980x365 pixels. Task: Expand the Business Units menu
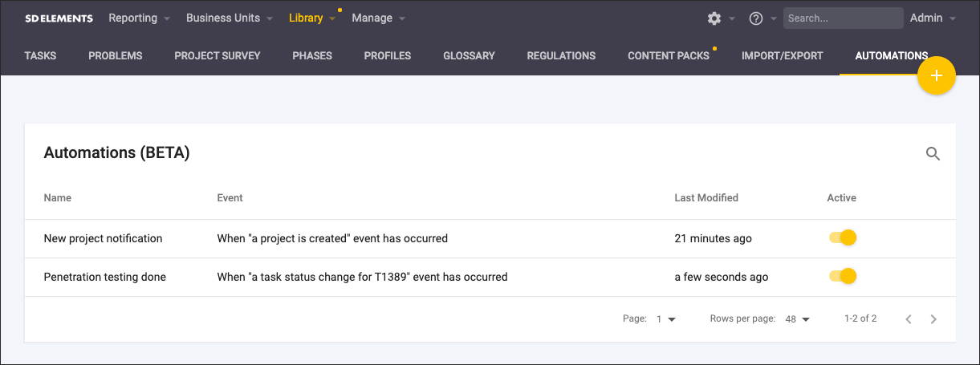[x=230, y=18]
